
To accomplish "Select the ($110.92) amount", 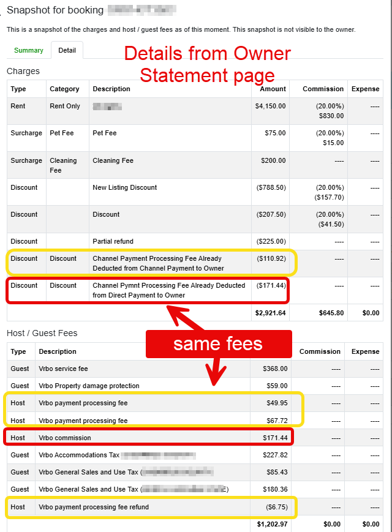I will 271,258.
